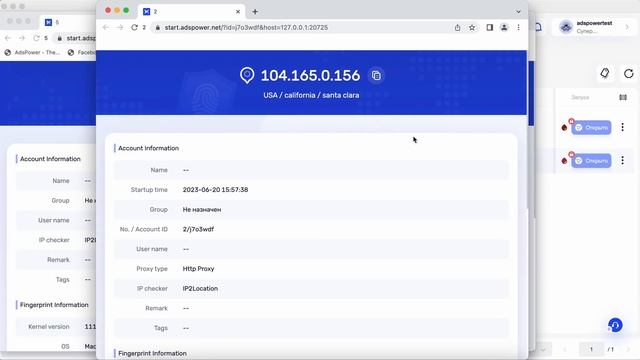This screenshot has width=640, height=360.
Task: Open a new tab with plus button
Action: 255,12
